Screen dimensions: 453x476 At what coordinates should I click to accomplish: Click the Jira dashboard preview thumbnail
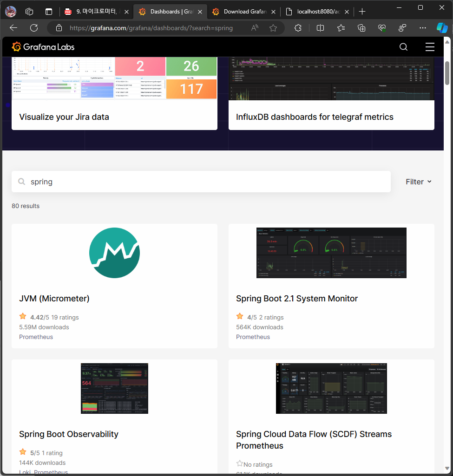[x=114, y=78]
